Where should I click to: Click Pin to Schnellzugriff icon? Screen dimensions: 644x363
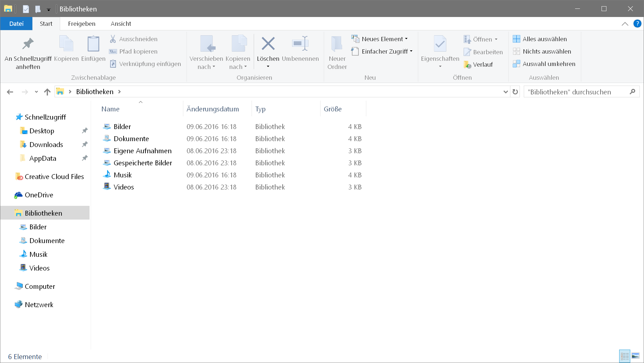point(28,44)
